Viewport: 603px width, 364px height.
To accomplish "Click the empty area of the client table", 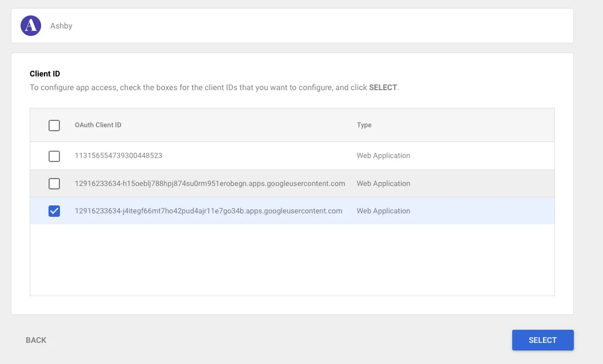I will point(292,260).
